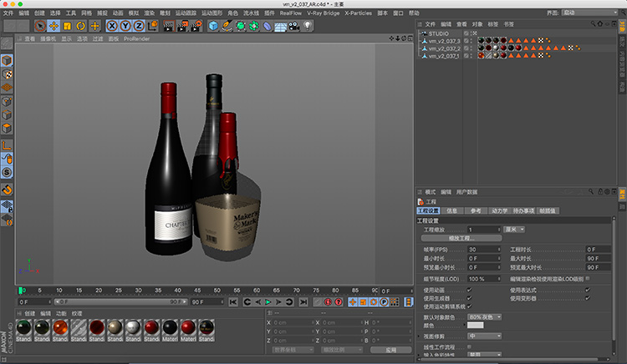627x364 pixels.
Task: Open the green array flower icon
Action: point(254,26)
